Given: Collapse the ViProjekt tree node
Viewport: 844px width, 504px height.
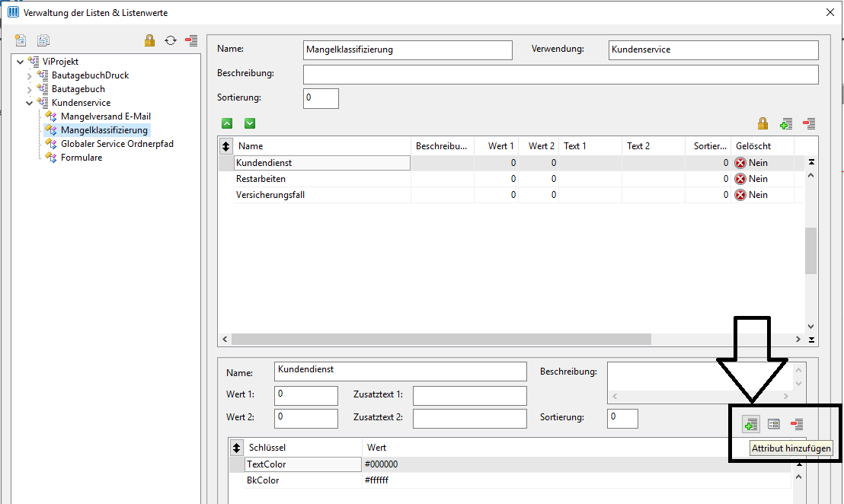Looking at the screenshot, I should [x=21, y=62].
